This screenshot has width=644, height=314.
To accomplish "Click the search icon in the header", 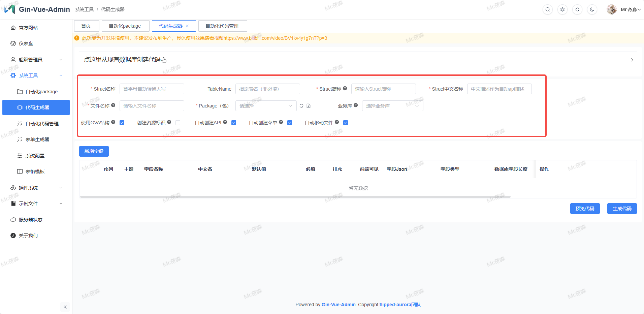I will pos(548,9).
